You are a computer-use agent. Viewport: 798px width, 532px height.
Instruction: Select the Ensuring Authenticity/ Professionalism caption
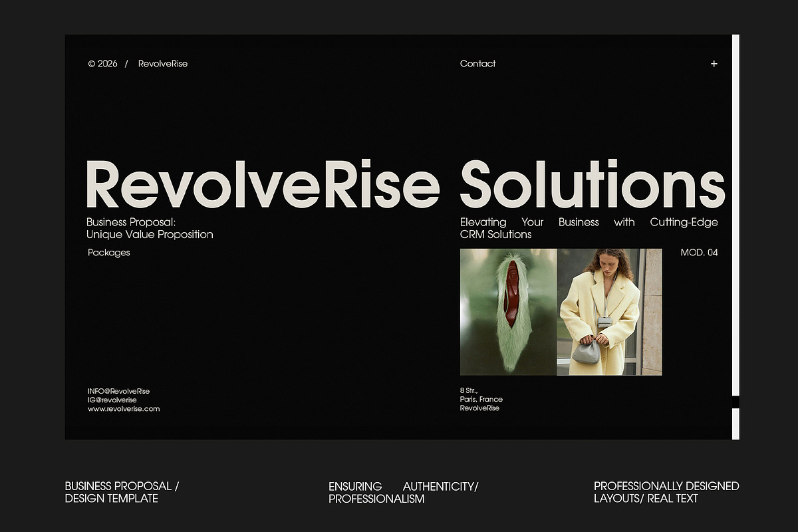click(x=403, y=492)
